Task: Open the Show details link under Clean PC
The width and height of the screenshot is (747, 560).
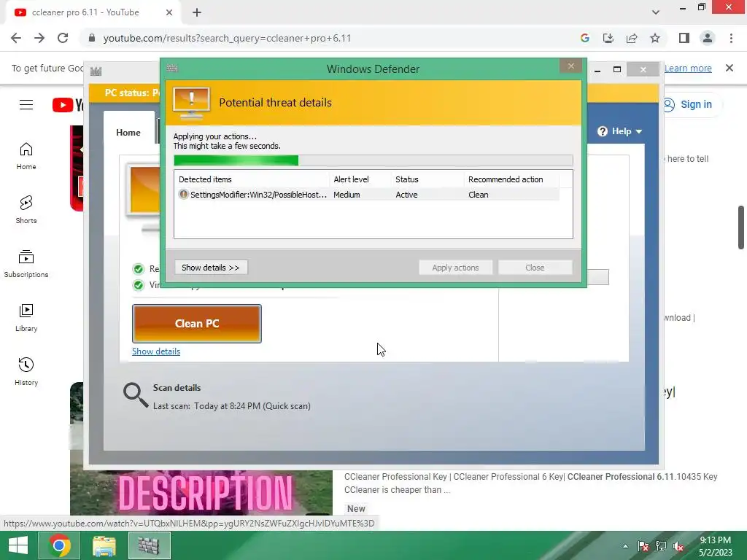Action: [x=156, y=351]
